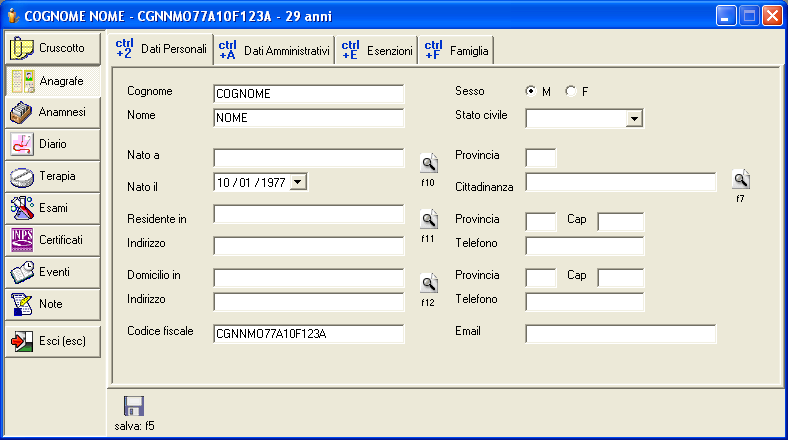The width and height of the screenshot is (788, 440).
Task: Click the Cruscotto button
Action: tap(53, 48)
